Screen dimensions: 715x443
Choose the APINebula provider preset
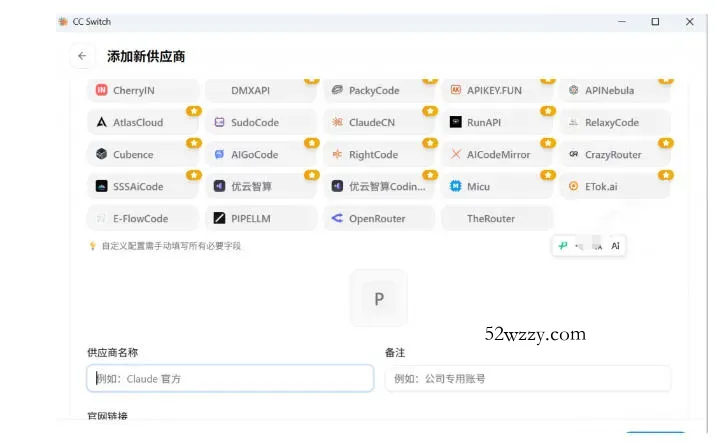tap(615, 90)
